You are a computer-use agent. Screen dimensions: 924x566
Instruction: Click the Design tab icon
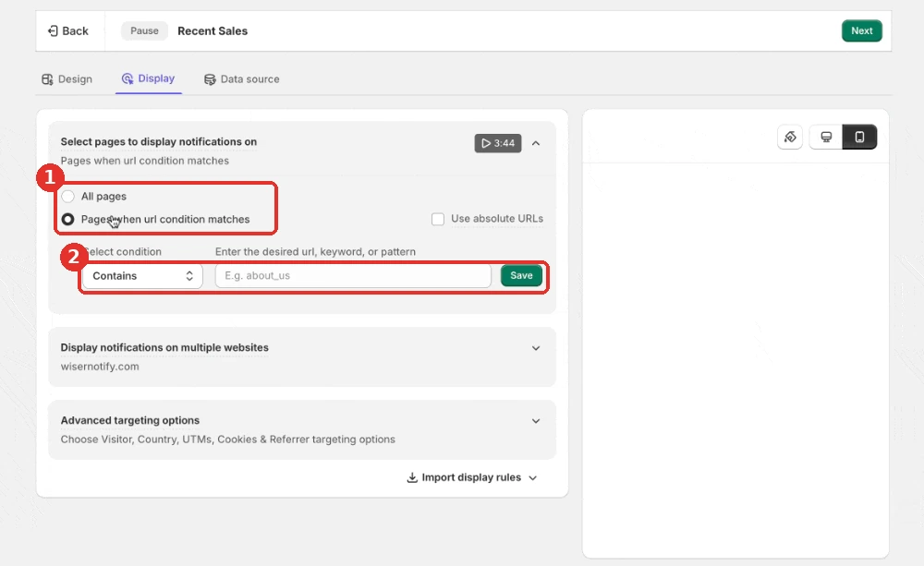(47, 78)
